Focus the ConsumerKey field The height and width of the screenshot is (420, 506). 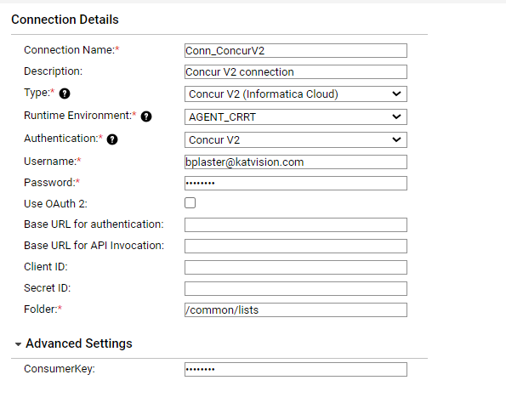point(296,369)
